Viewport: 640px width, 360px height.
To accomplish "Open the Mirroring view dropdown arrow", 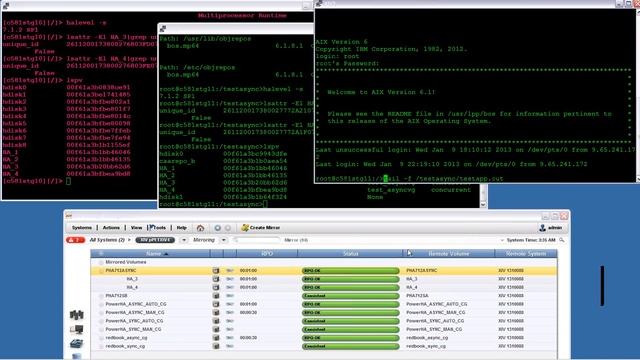I will pos(224,240).
